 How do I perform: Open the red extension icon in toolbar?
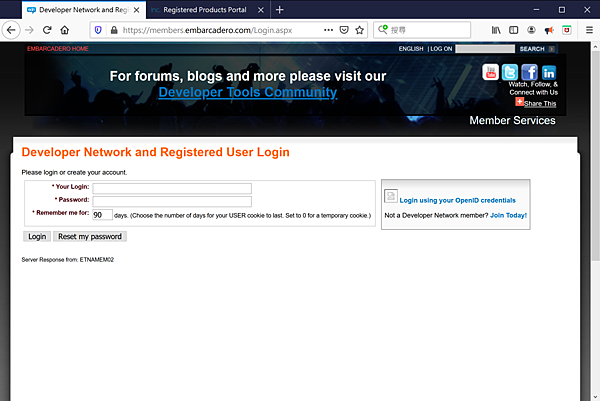(567, 30)
